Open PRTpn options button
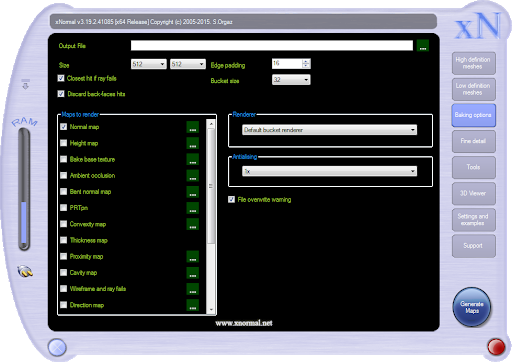 click(x=193, y=208)
